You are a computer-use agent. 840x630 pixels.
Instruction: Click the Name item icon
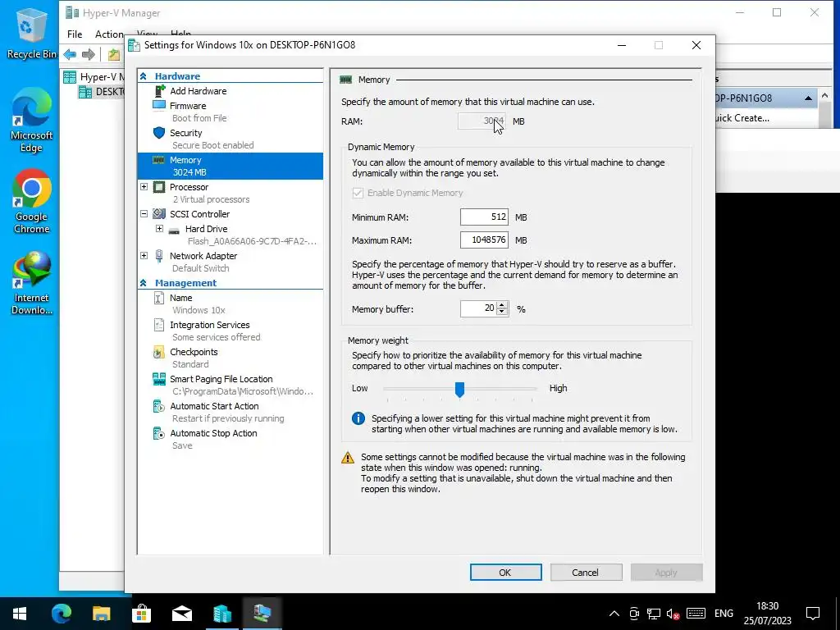pyautogui.click(x=159, y=298)
